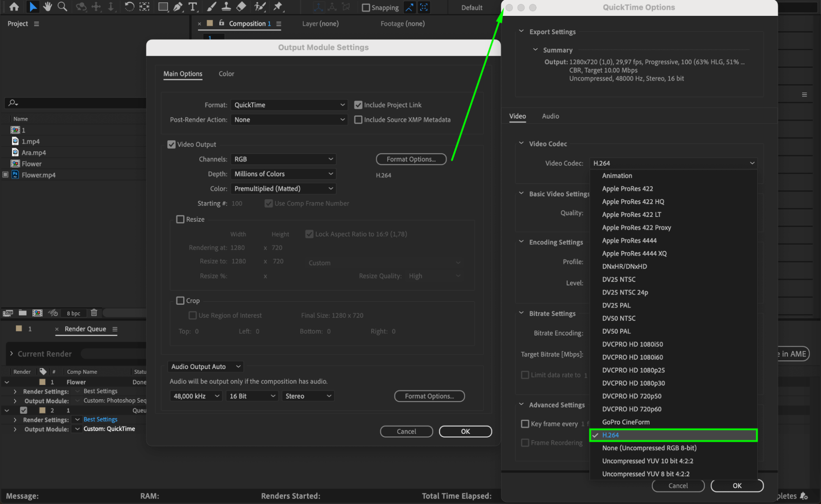Switch to the Color tab
Viewport: 821px width, 504px height.
pos(226,74)
